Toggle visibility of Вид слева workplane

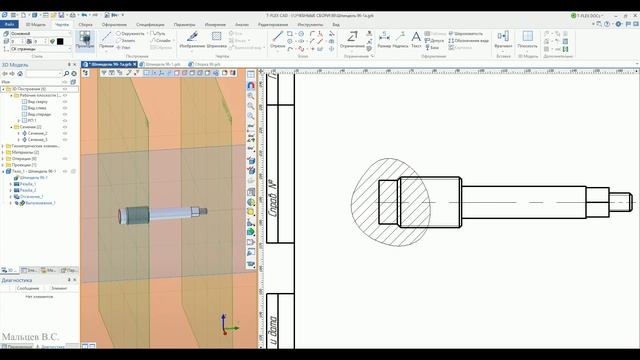(65, 108)
